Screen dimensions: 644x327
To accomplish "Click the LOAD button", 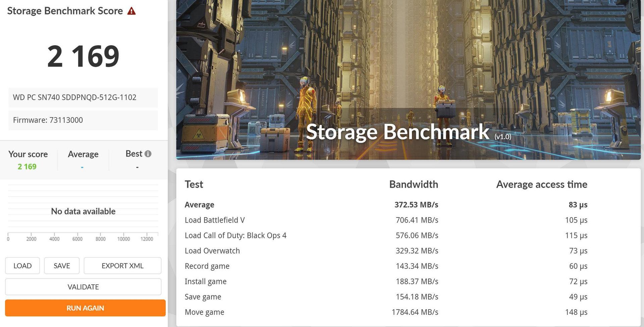I will point(22,266).
